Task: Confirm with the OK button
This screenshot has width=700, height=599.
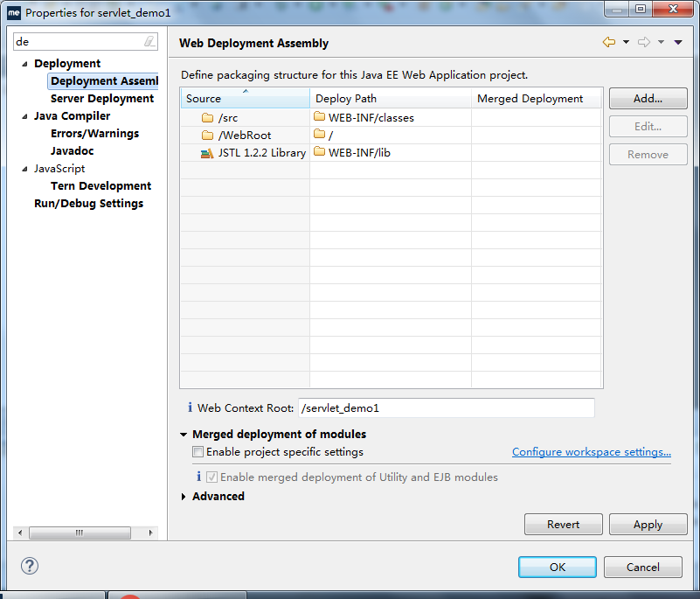Action: click(x=558, y=567)
